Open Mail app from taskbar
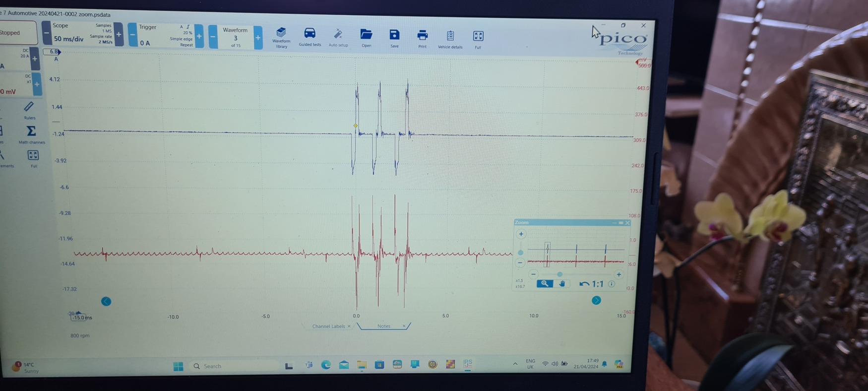Screen dimensions: 868x391 coord(344,365)
